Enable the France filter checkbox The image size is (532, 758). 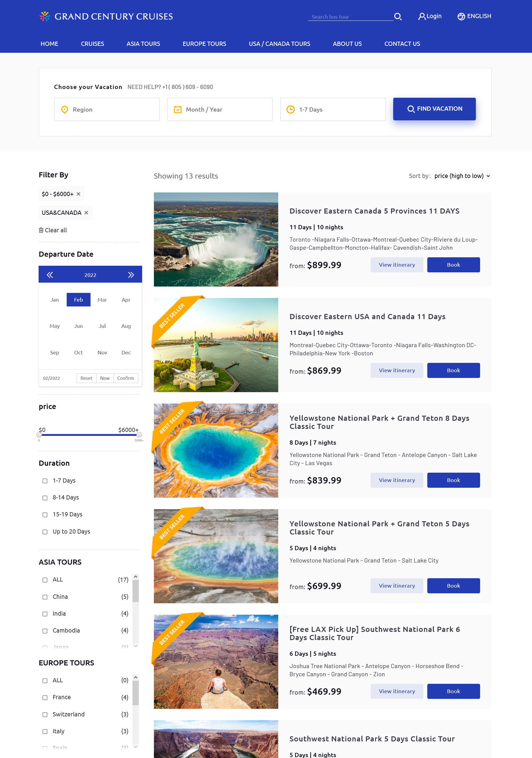click(45, 698)
